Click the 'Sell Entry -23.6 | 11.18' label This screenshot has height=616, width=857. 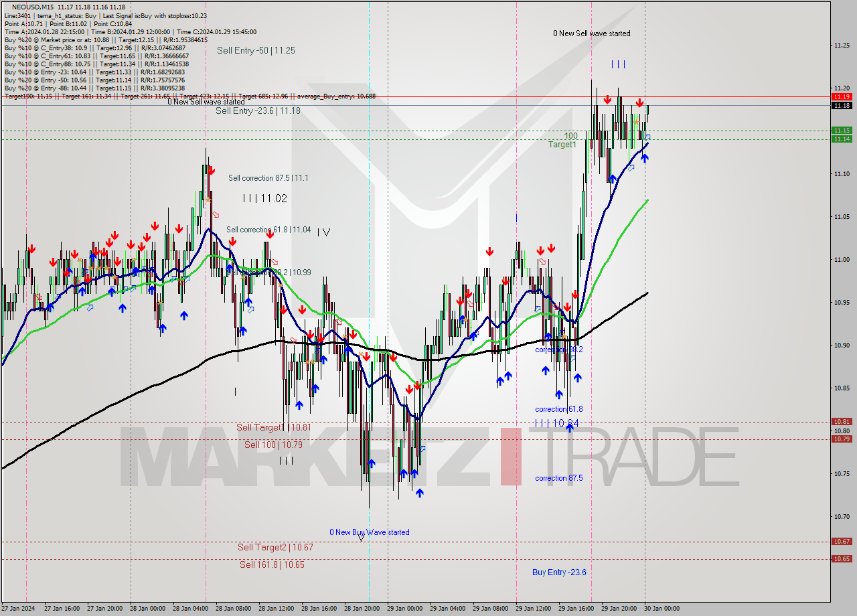(258, 110)
